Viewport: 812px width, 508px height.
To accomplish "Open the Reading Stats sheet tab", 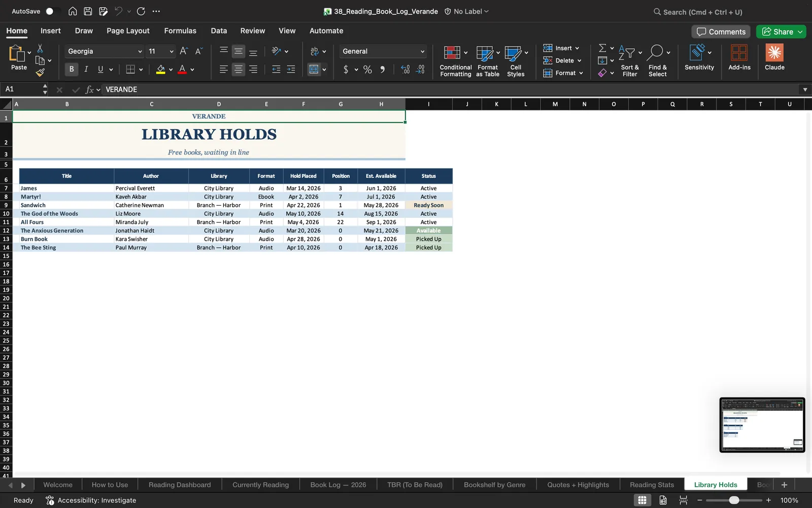I will (x=652, y=485).
